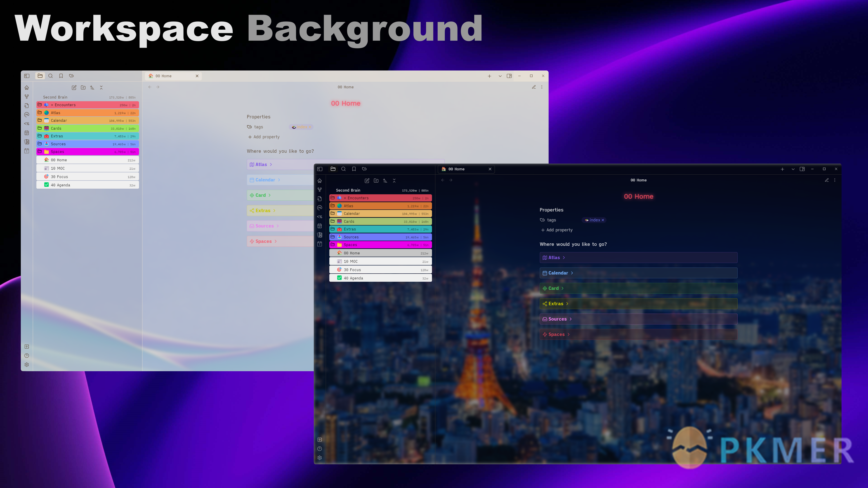Open tab list dropdown in dark window
This screenshot has width=868, height=488.
point(793,169)
